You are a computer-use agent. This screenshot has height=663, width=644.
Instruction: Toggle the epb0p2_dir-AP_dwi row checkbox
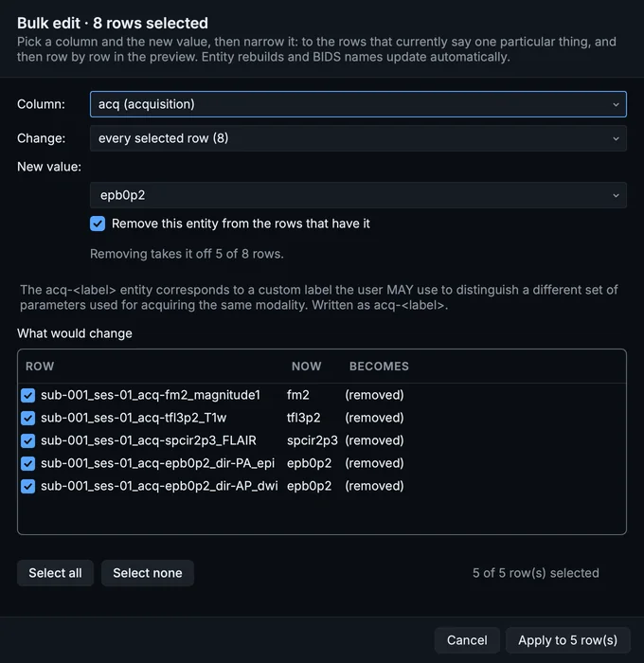[x=27, y=486]
